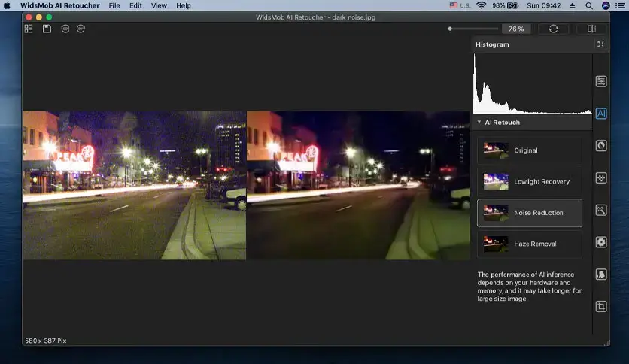The width and height of the screenshot is (629, 364).
Task: Open the View menu
Action: coord(159,5)
